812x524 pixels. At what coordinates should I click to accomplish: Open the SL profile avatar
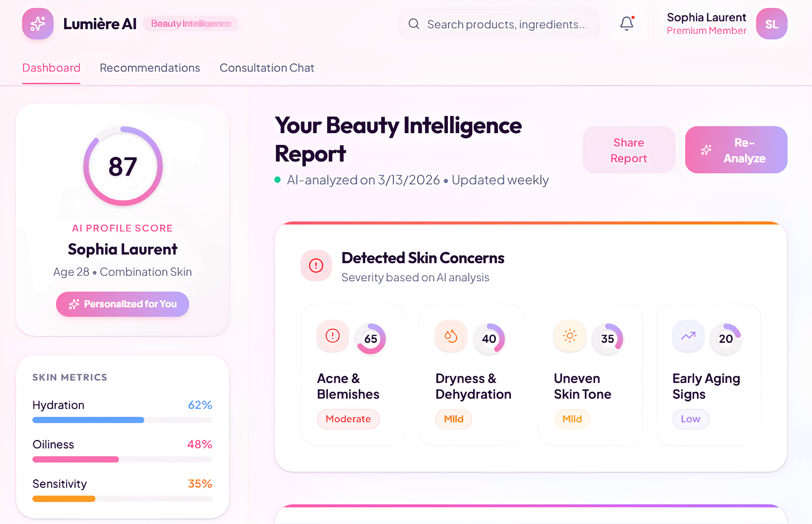pyautogui.click(x=771, y=24)
